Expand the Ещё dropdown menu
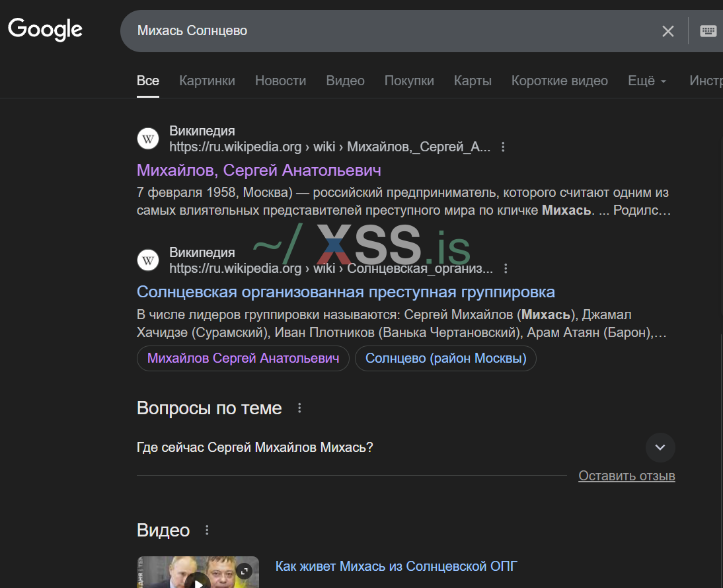723x588 pixels. tap(647, 81)
